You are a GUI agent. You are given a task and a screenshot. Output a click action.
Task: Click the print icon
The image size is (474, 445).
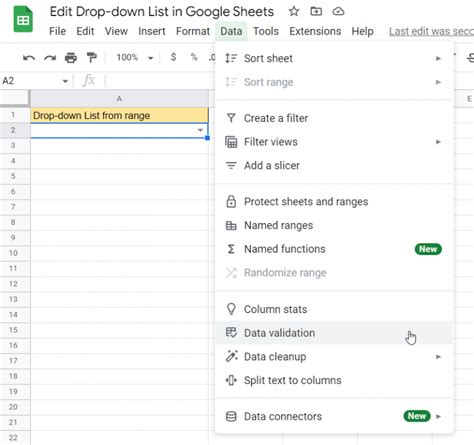coord(71,58)
